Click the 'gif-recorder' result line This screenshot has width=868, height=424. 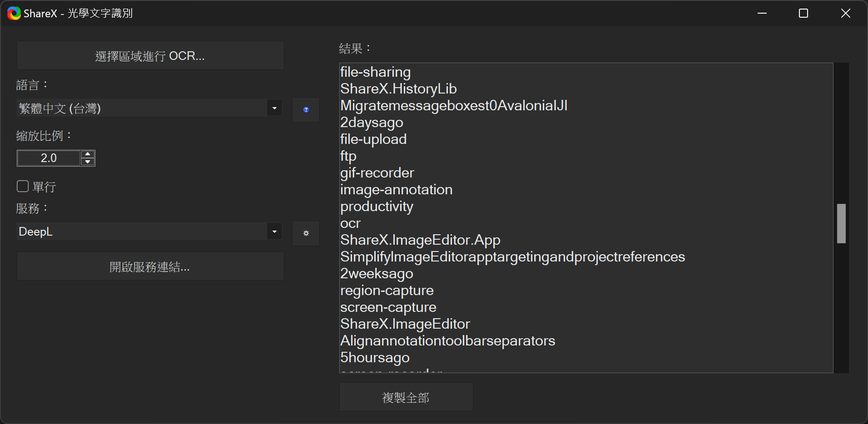pyautogui.click(x=377, y=173)
